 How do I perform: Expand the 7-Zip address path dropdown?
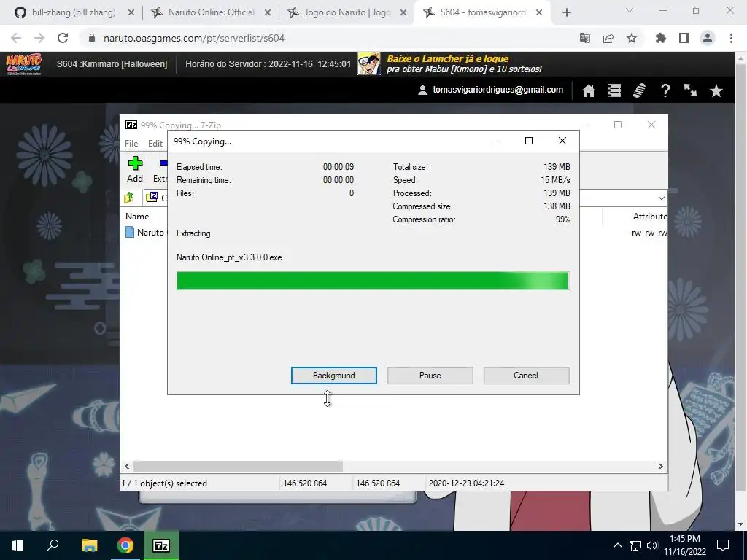(661, 198)
